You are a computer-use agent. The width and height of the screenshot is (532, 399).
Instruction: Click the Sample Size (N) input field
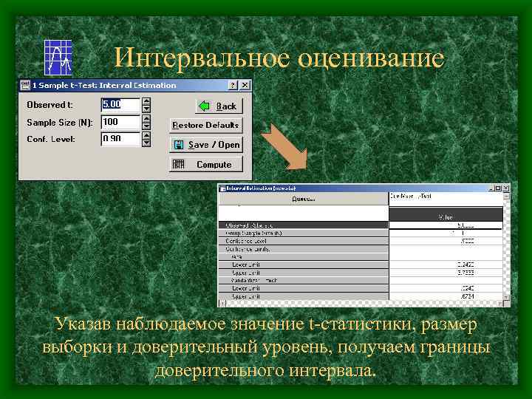(120, 122)
